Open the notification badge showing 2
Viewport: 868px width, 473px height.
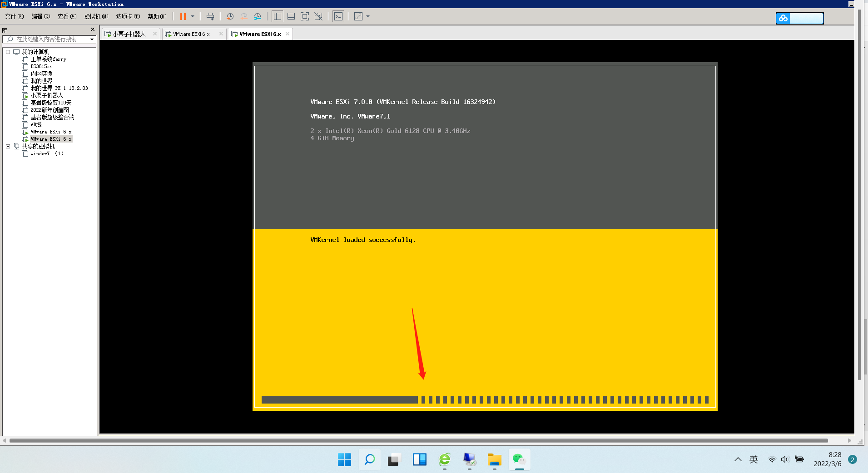[x=853, y=460]
